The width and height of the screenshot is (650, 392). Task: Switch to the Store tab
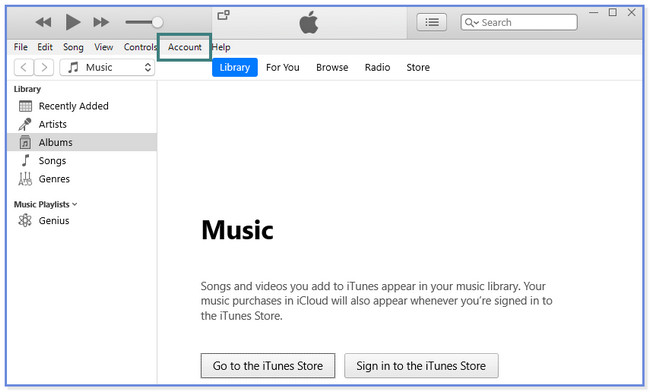tap(418, 67)
